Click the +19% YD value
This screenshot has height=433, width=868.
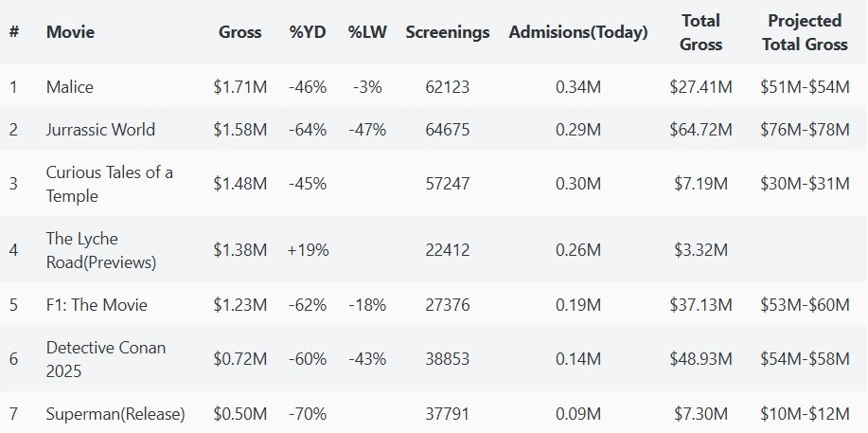(x=308, y=250)
